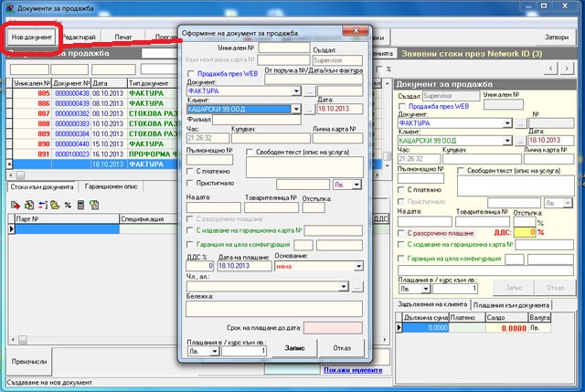
Task: Click the Салдо value 0.0000 in right panel
Action: click(506, 328)
